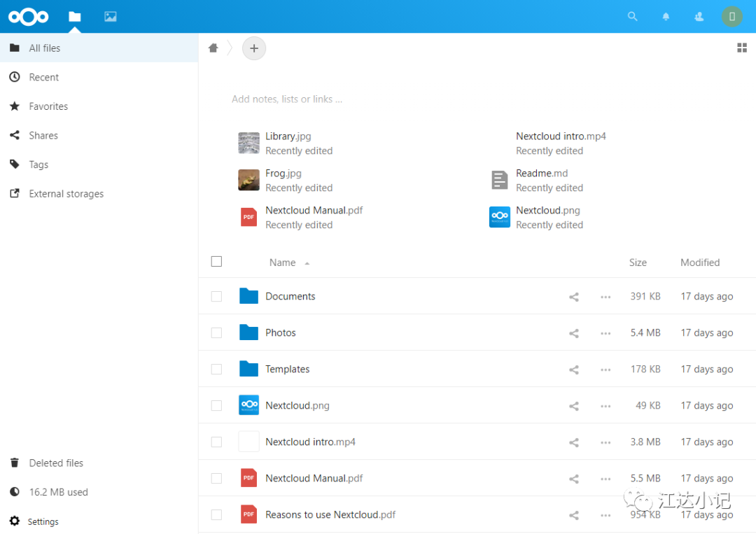This screenshot has width=756, height=534.
Task: Share Reasons to use Nextcloud.pdf
Action: 574,515
